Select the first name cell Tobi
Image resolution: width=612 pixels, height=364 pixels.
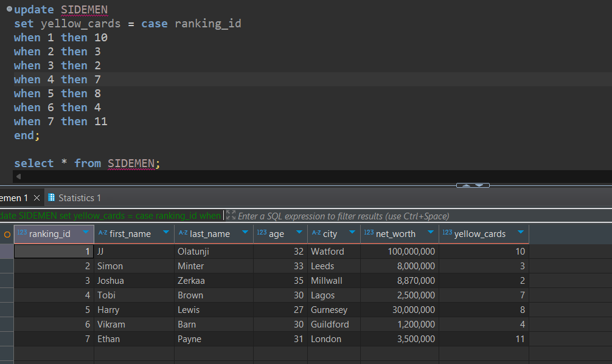(134, 295)
